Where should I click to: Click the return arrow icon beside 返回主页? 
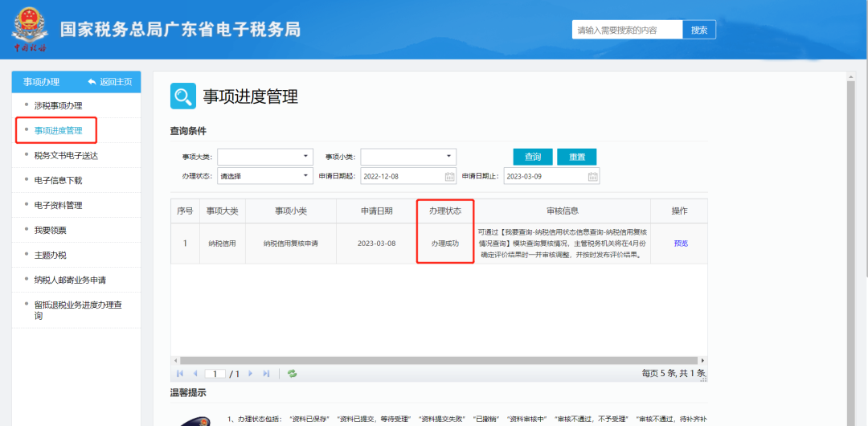coord(92,82)
